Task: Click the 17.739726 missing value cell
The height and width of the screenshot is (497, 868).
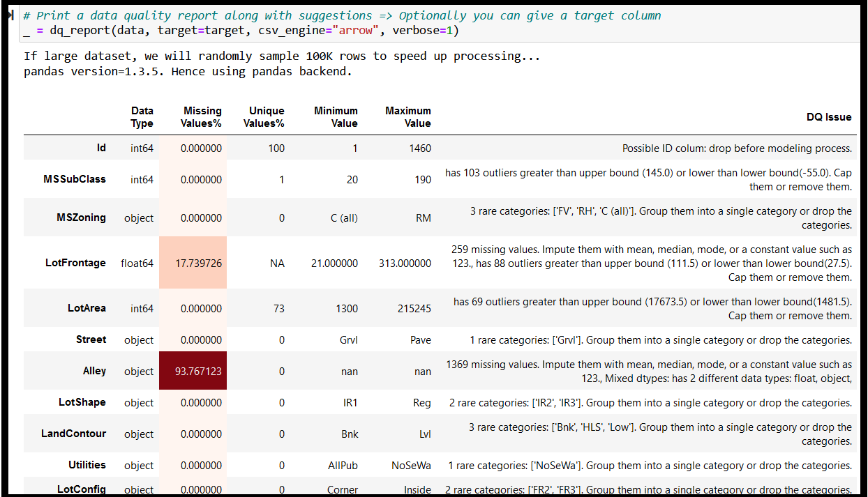Action: coord(193,263)
